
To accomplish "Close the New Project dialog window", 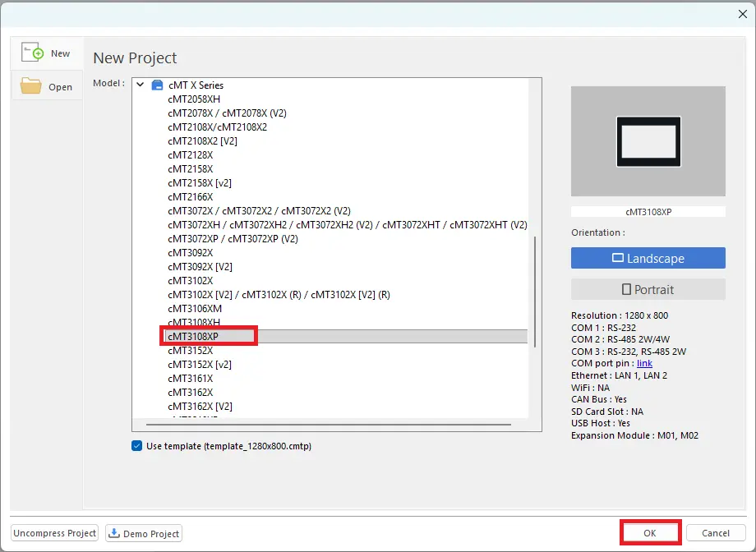I will point(743,14).
